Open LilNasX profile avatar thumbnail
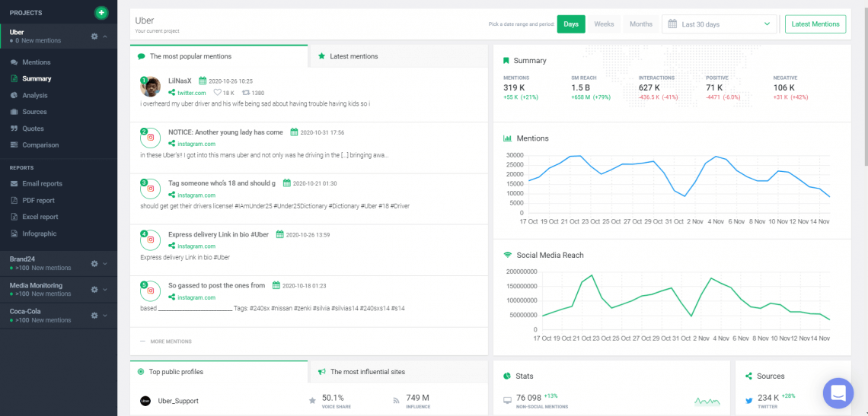This screenshot has height=416, width=868. click(x=151, y=86)
